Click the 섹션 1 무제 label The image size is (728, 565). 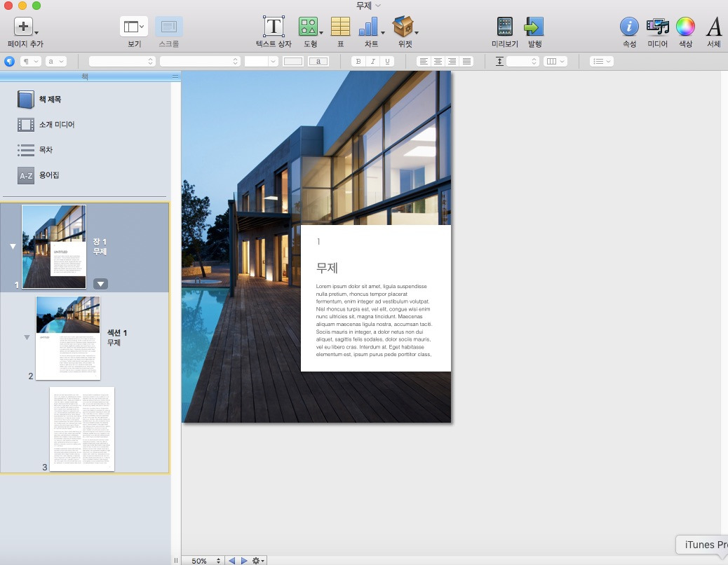(x=116, y=338)
